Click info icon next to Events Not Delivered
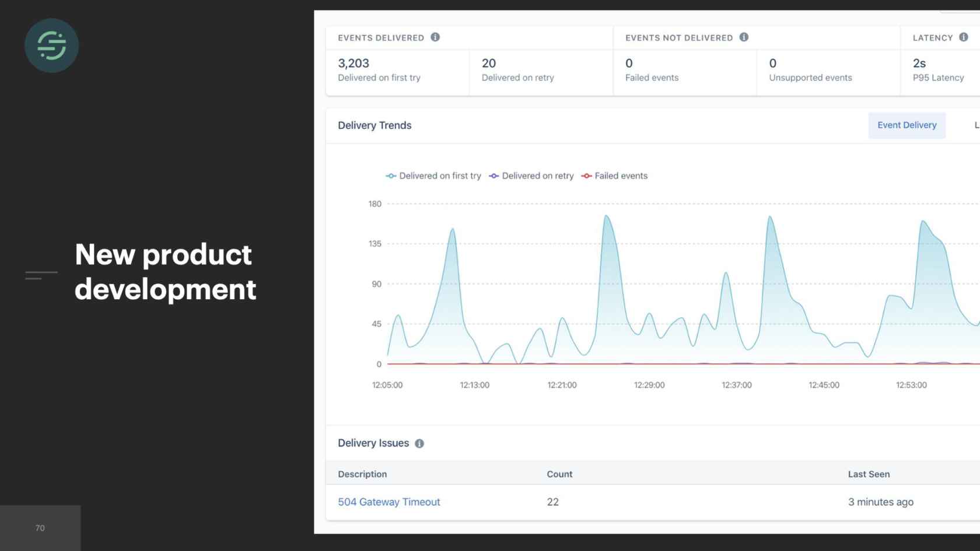 coord(744,37)
